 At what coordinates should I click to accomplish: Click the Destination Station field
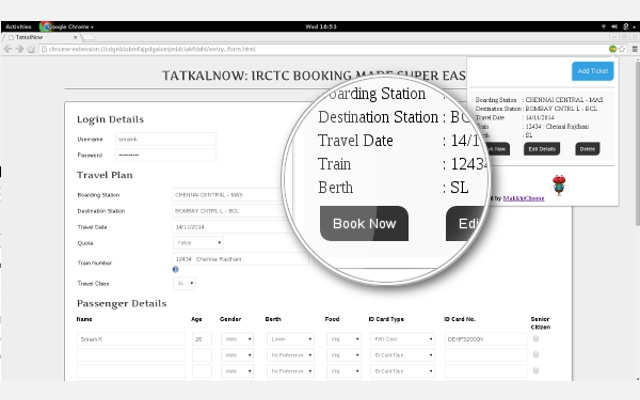pos(229,211)
